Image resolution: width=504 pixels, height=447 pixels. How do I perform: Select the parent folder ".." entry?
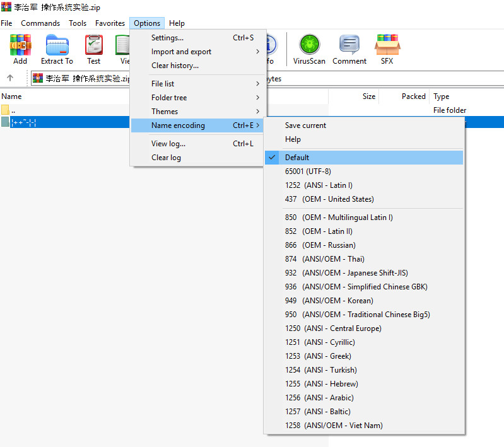(13, 110)
